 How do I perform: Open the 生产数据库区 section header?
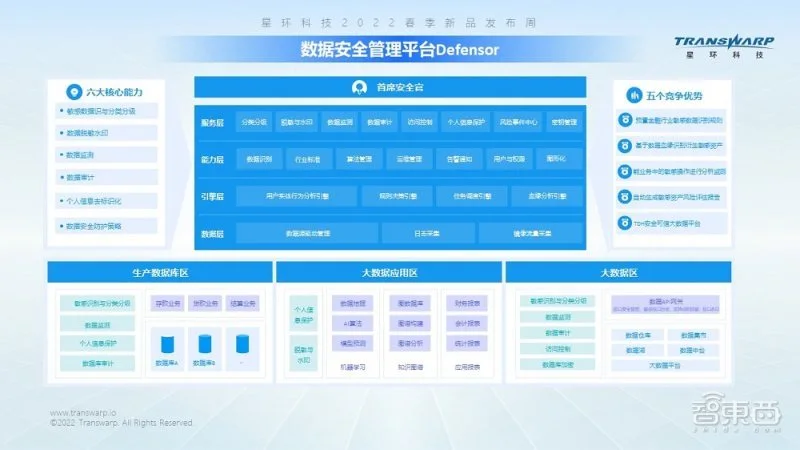click(x=159, y=272)
